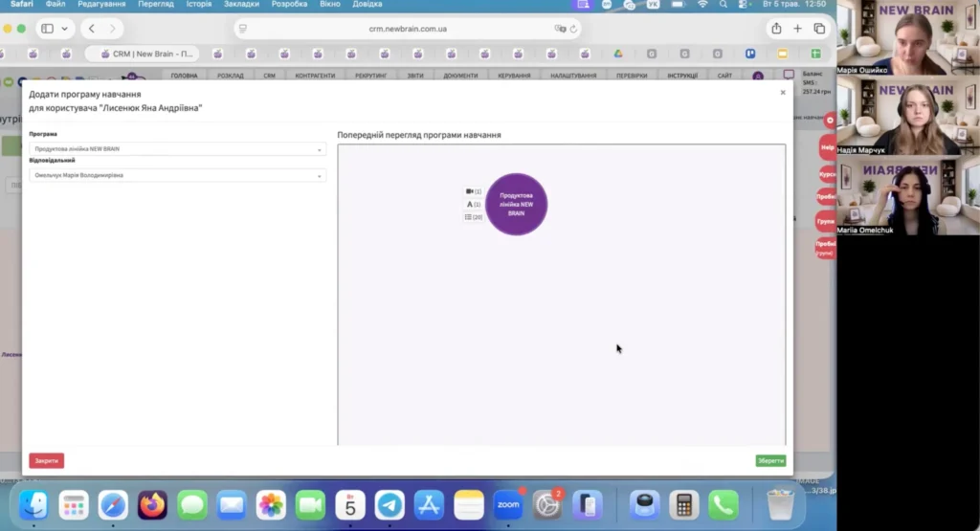
Task: Open the ГОЛОВНА CRM navigation item
Action: (x=184, y=76)
